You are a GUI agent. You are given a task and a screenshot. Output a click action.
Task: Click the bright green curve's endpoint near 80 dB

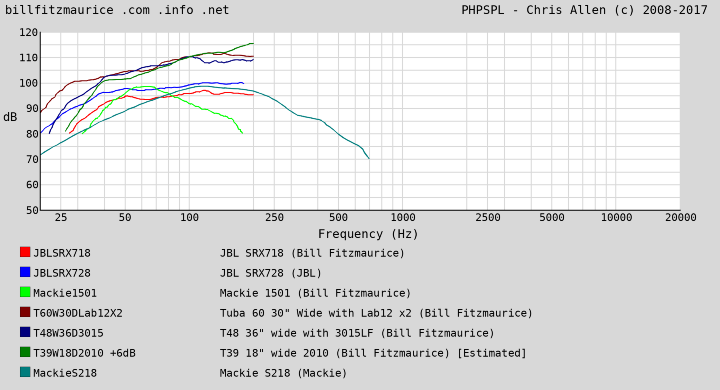click(x=242, y=133)
